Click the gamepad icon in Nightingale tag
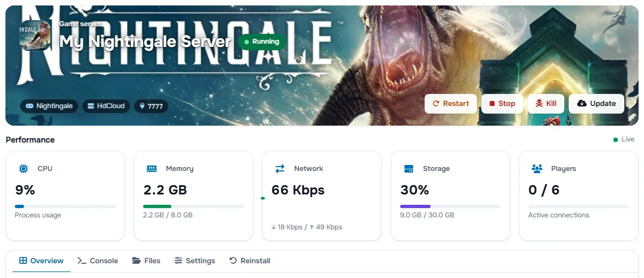Image resolution: width=644 pixels, height=278 pixels. pos(29,106)
